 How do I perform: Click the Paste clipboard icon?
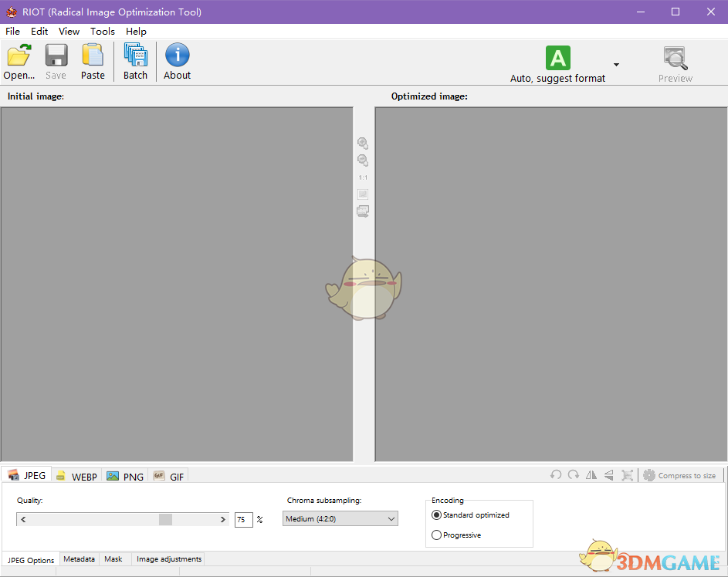pyautogui.click(x=93, y=61)
